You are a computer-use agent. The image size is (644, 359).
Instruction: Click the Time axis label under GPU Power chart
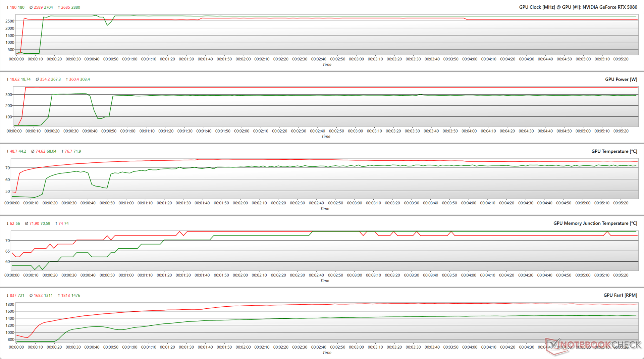click(326, 137)
